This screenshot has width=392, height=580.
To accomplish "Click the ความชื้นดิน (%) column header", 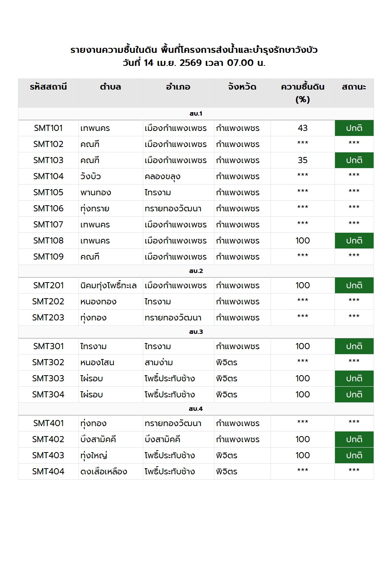I will (x=302, y=93).
